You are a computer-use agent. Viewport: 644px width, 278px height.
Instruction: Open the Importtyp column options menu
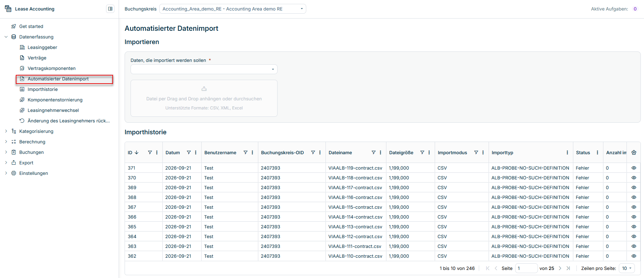pyautogui.click(x=567, y=152)
